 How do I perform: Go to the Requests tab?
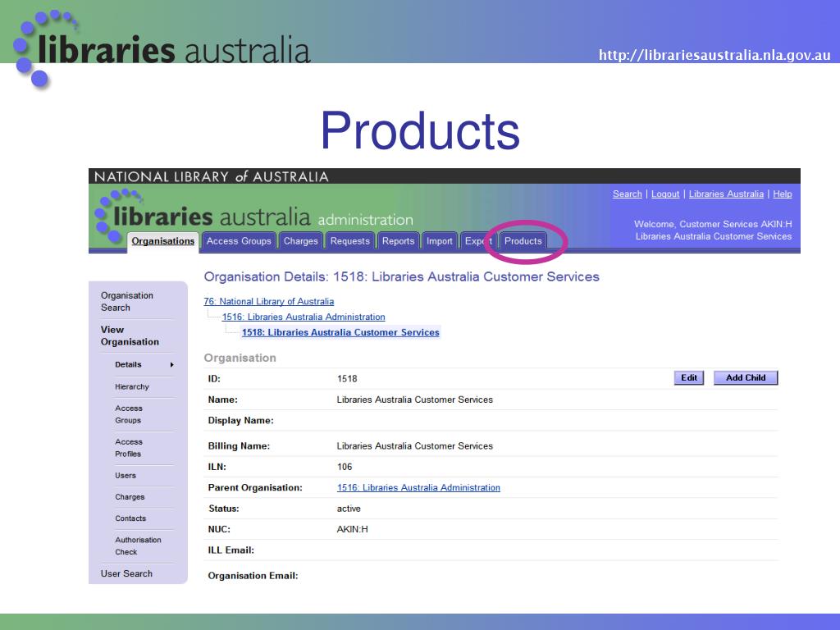tap(349, 241)
